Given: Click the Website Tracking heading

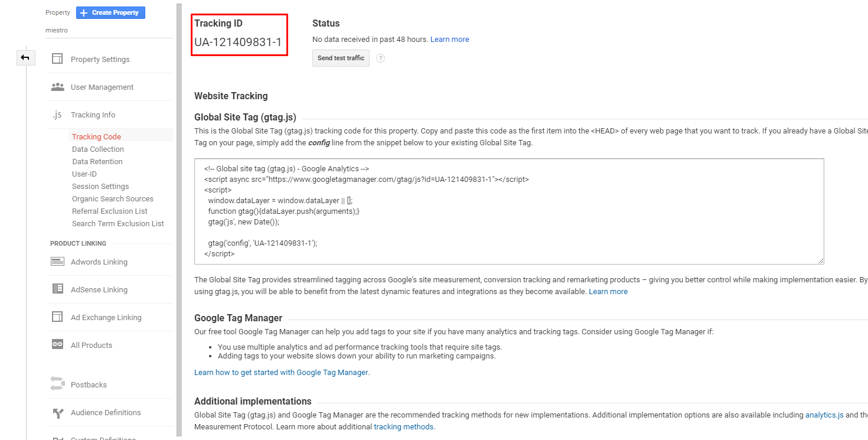Looking at the screenshot, I should tap(231, 96).
